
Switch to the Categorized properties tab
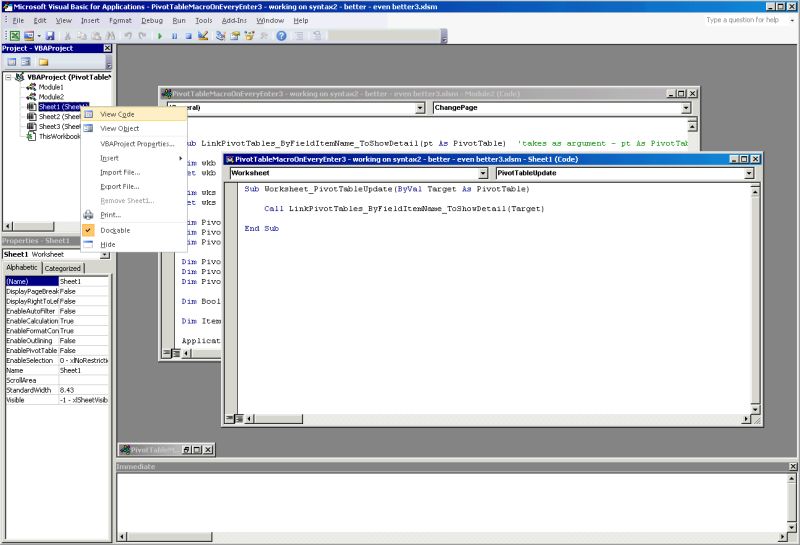point(62,268)
